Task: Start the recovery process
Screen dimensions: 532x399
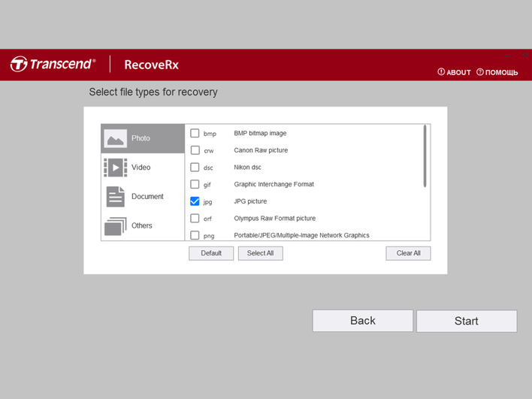Action: 467,321
